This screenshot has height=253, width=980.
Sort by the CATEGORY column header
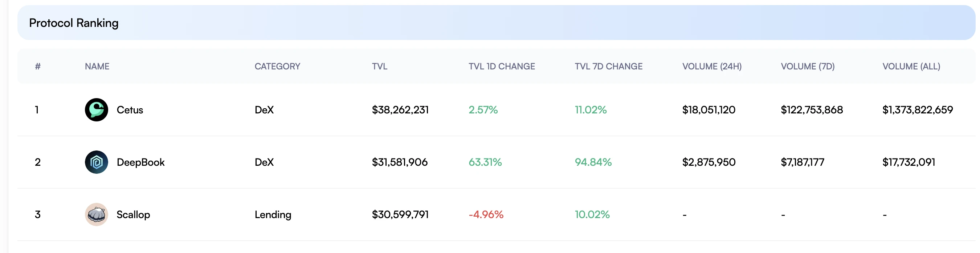click(277, 66)
